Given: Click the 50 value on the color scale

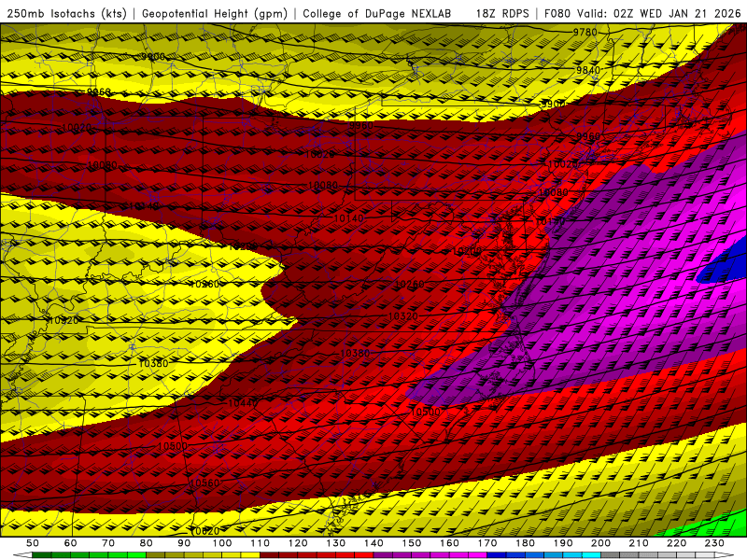Looking at the screenshot, I should pos(33,543).
